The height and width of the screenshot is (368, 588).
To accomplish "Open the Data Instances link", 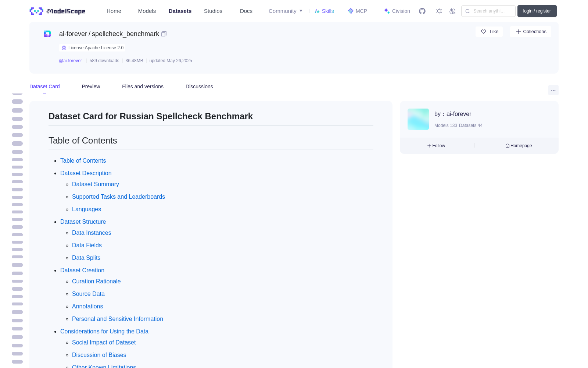I will coord(92,233).
